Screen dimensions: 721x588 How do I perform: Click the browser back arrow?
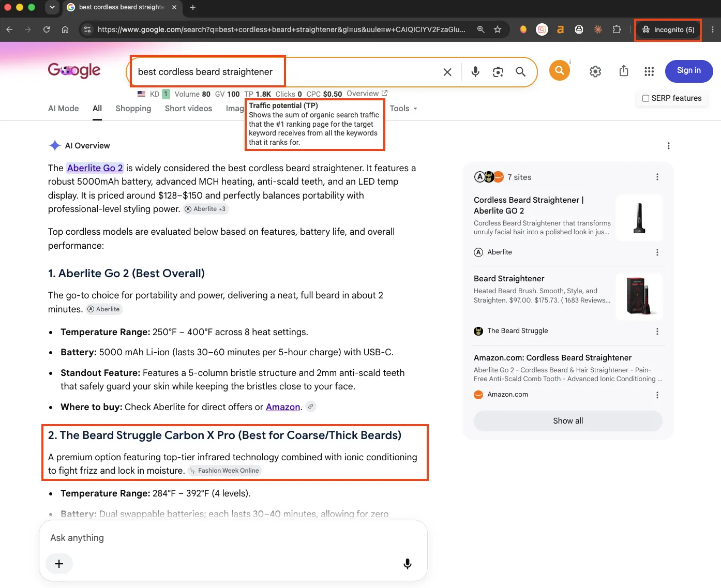coord(9,29)
